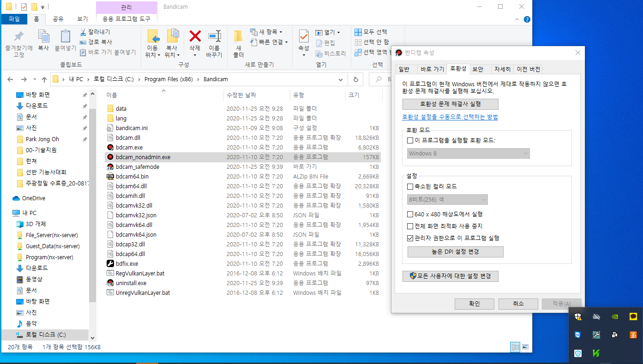Switch to 보기 ribbon tab
The height and width of the screenshot is (364, 643).
tap(83, 19)
